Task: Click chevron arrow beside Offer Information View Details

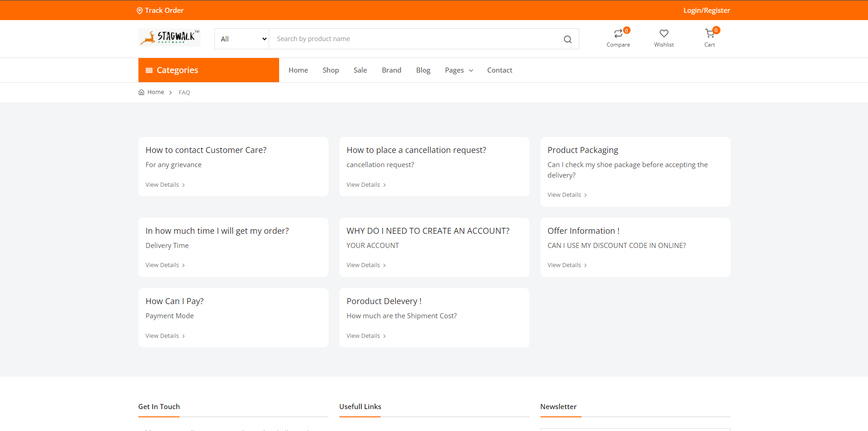Action: pos(585,266)
